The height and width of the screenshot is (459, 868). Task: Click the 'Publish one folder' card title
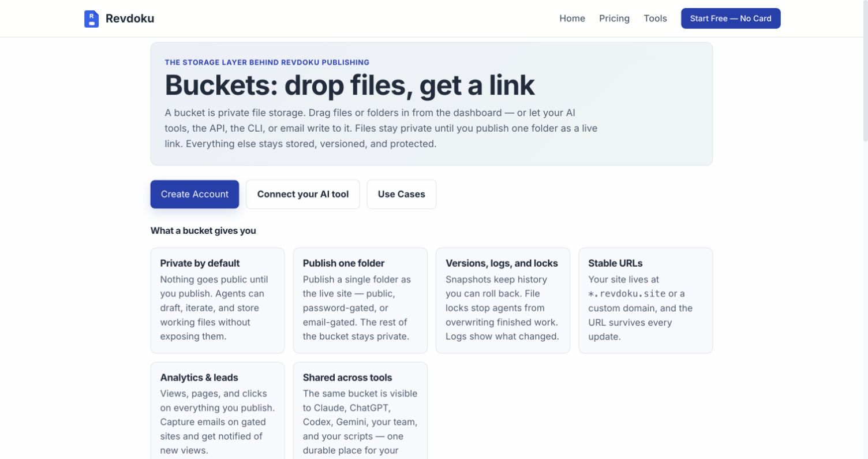click(x=343, y=263)
